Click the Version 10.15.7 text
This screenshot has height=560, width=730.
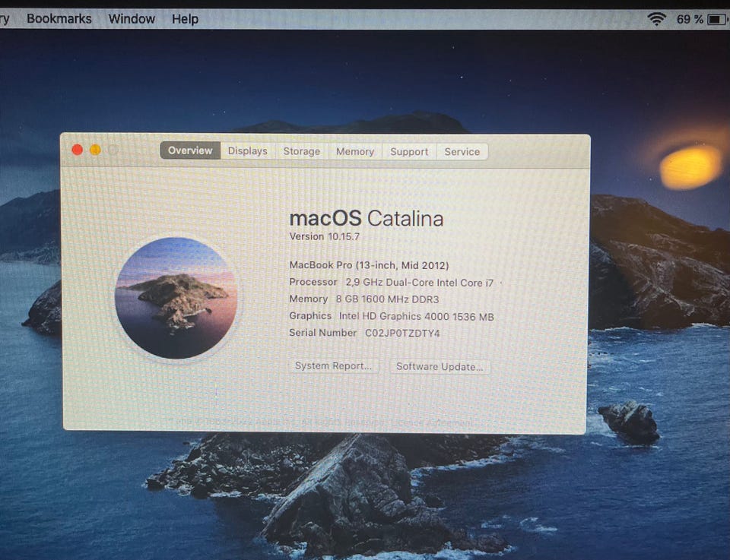coord(325,236)
